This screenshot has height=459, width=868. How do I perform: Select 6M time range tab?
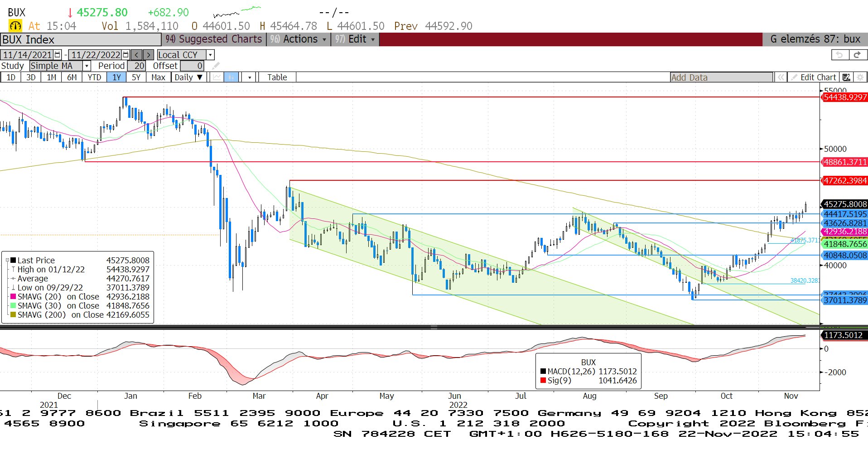pos(72,77)
